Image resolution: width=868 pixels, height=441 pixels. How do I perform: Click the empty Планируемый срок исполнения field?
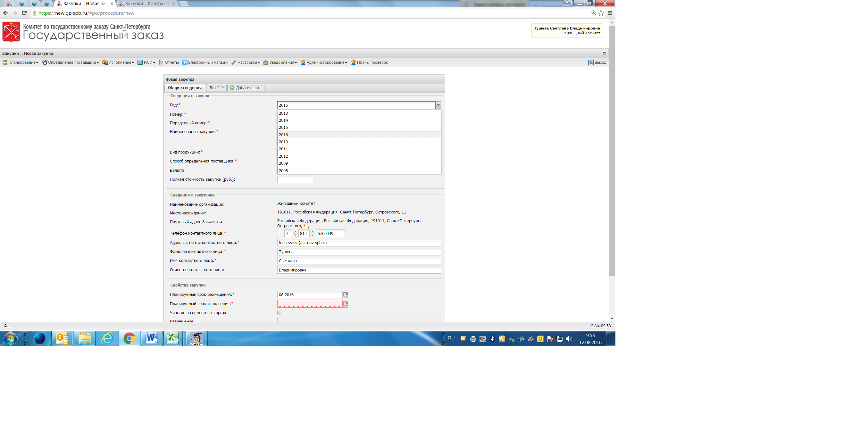310,304
